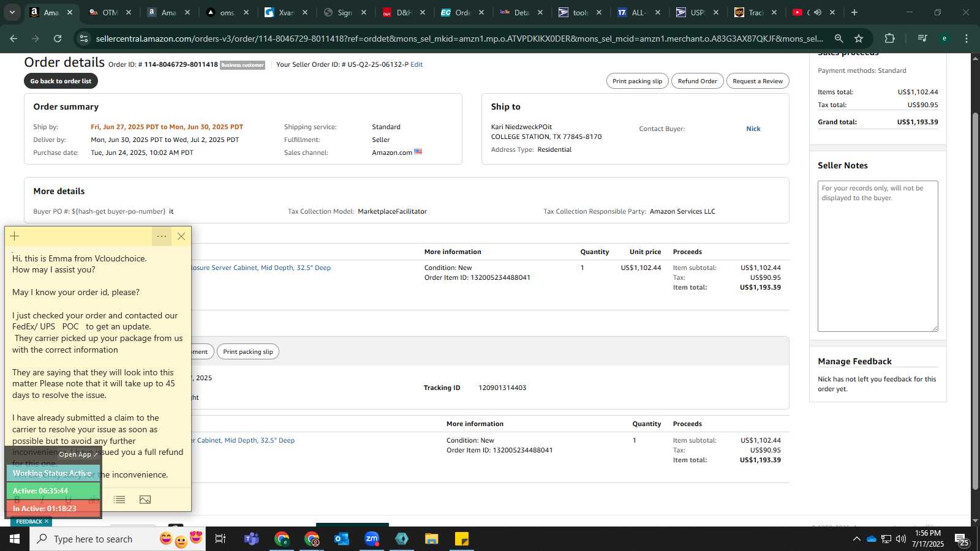This screenshot has height=551, width=980.
Task: Open the tab search dropdown in Chrome
Action: 12,12
